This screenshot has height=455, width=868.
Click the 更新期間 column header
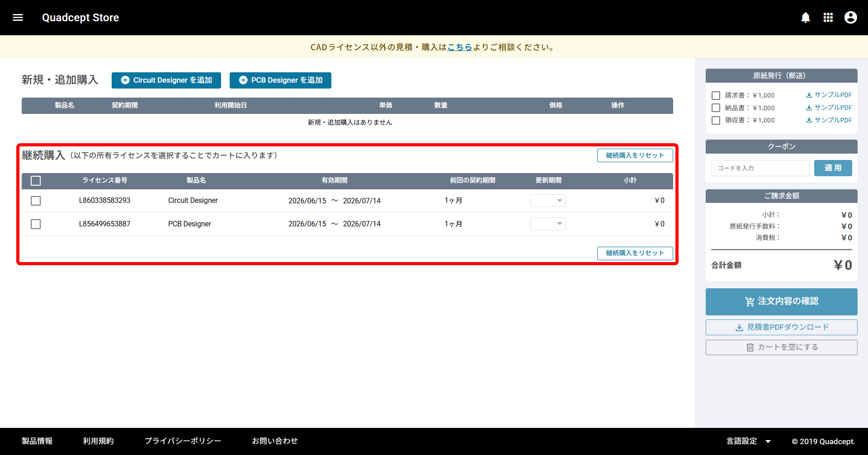(548, 180)
